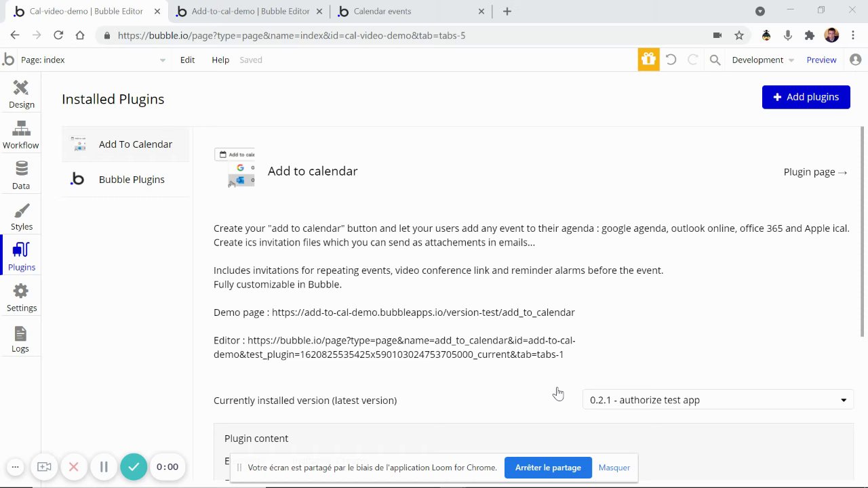
Task: Cancel Loom recording with red X
Action: click(74, 467)
